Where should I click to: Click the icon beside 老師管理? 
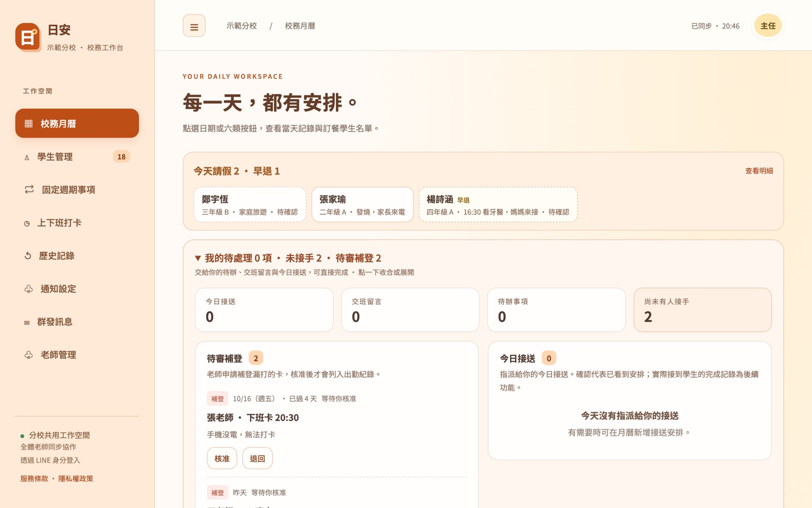click(x=29, y=355)
